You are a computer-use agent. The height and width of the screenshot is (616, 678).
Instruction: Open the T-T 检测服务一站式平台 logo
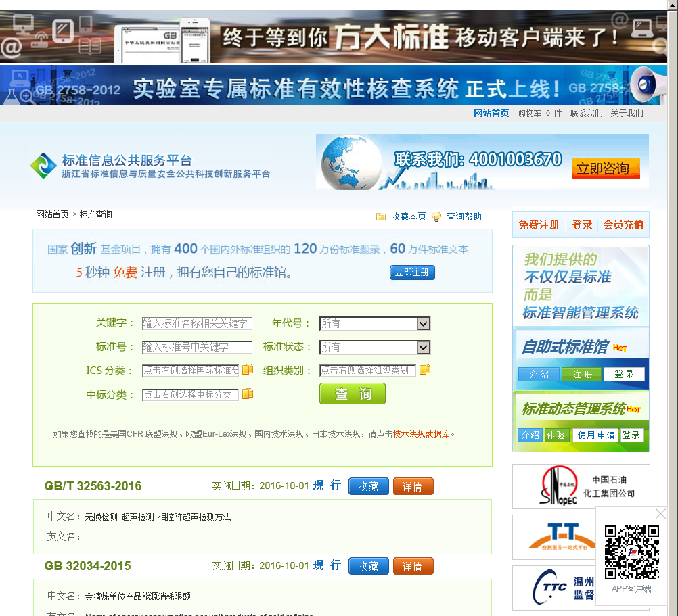pos(554,537)
